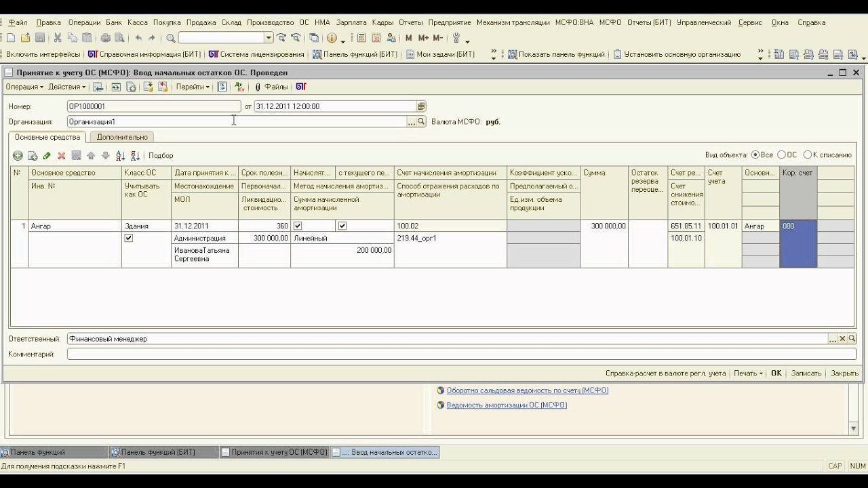Click the Cut scissors icon
The width and height of the screenshot is (868, 488).
[58, 38]
